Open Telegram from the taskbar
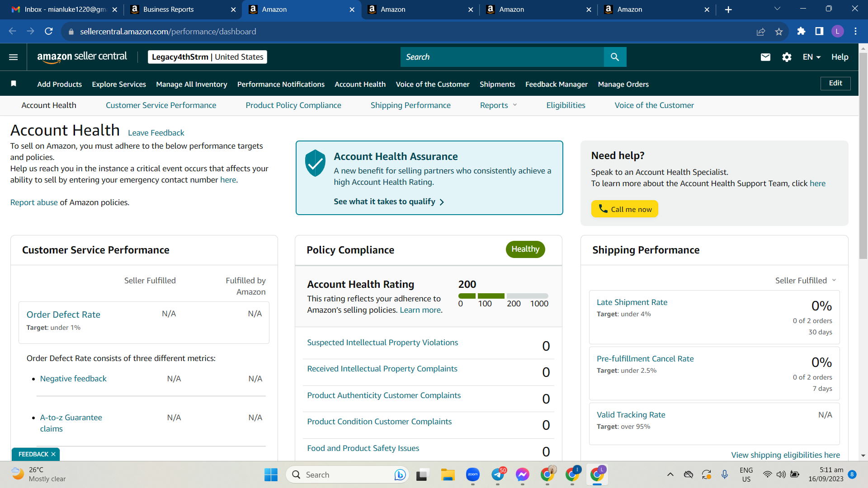The width and height of the screenshot is (868, 488). click(x=498, y=474)
